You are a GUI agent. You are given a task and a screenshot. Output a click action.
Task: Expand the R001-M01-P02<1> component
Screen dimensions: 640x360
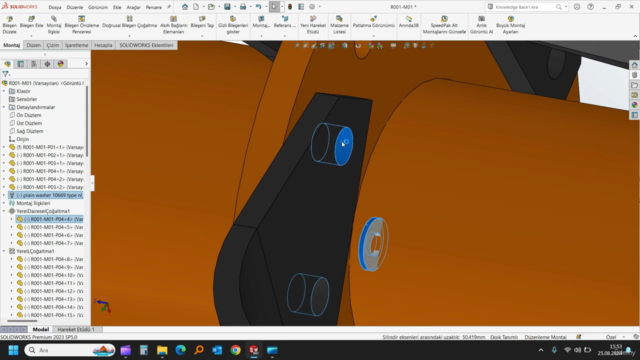pos(4,155)
